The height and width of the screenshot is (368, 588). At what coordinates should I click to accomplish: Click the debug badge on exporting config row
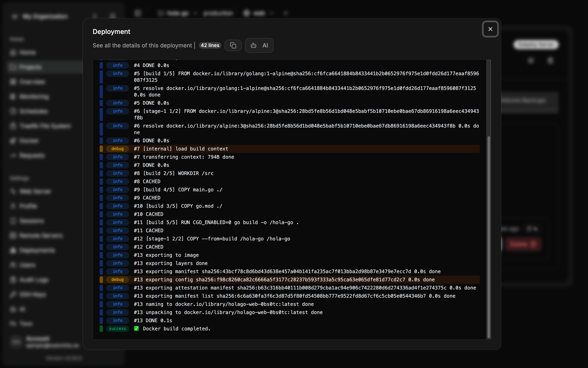tap(117, 279)
